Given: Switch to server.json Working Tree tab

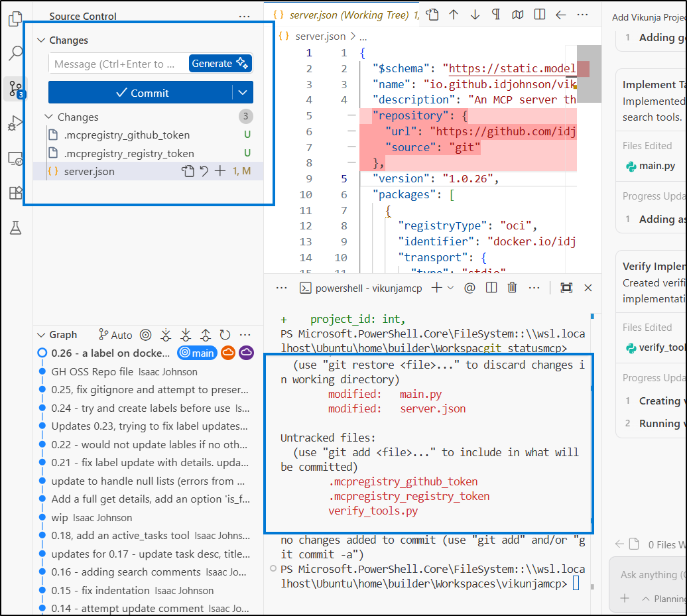Looking at the screenshot, I should click(x=345, y=15).
